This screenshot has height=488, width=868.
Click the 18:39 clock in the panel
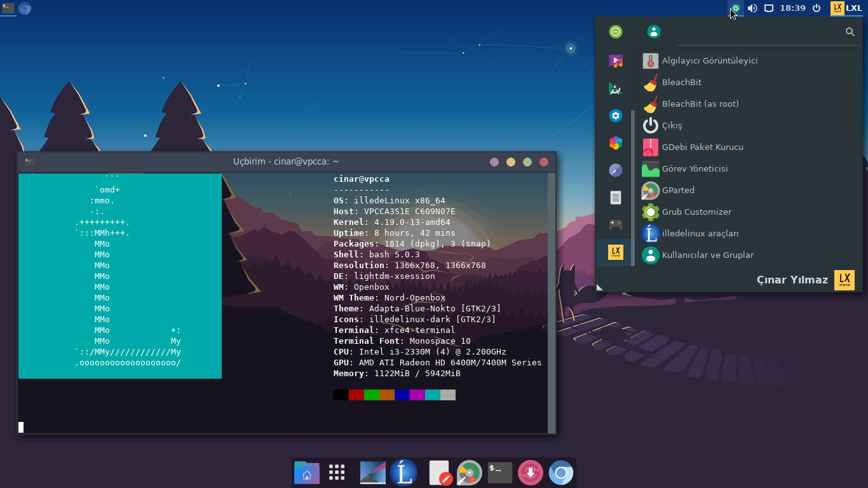click(792, 8)
